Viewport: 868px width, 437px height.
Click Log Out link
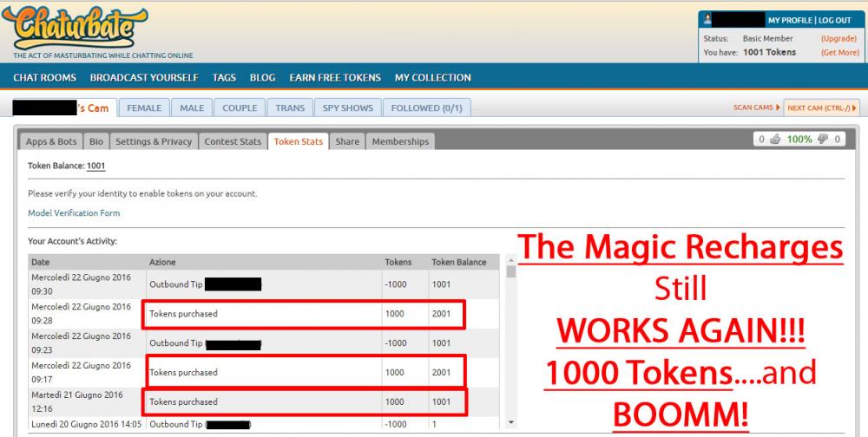tap(835, 21)
